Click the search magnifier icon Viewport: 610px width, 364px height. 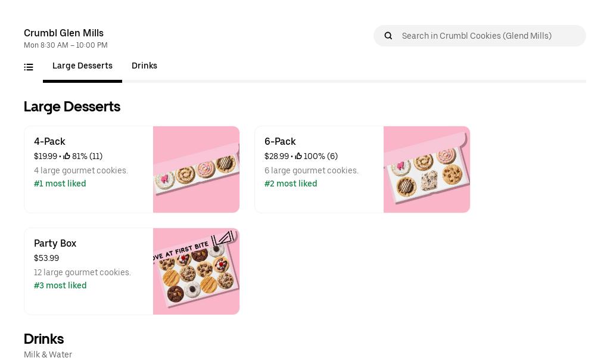tap(388, 36)
